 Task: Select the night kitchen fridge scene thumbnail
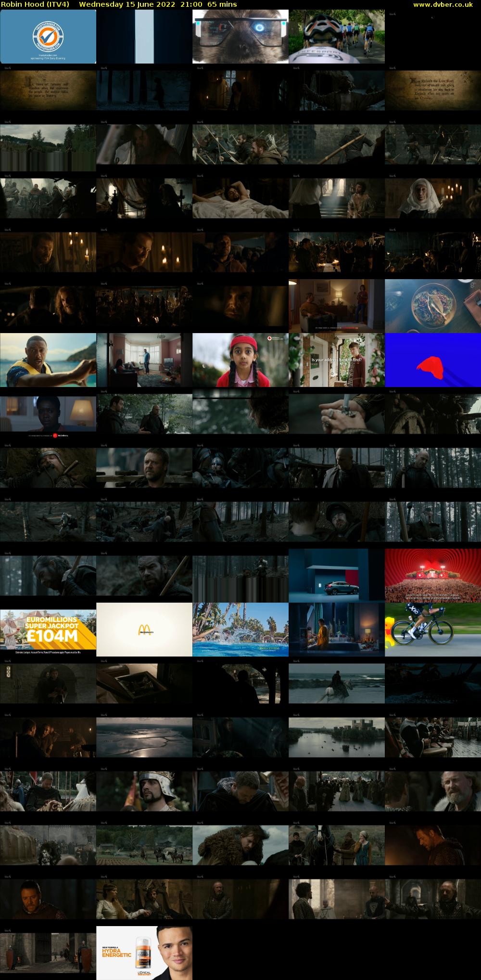[x=337, y=630]
